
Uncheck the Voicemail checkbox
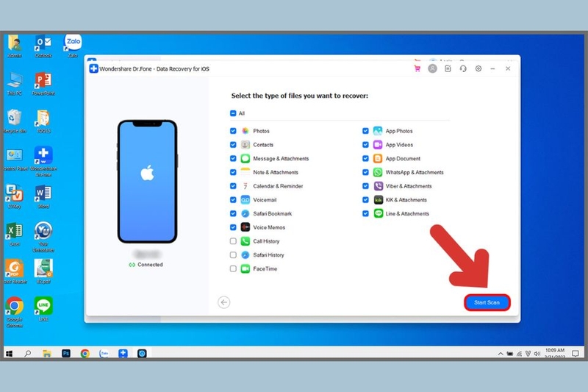tap(233, 200)
